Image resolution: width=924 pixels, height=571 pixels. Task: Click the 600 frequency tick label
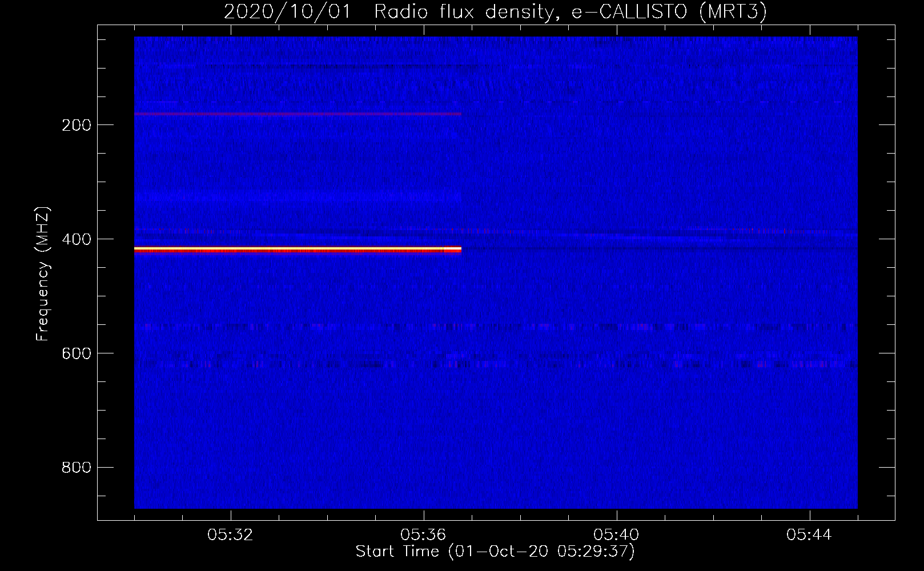[x=76, y=354]
